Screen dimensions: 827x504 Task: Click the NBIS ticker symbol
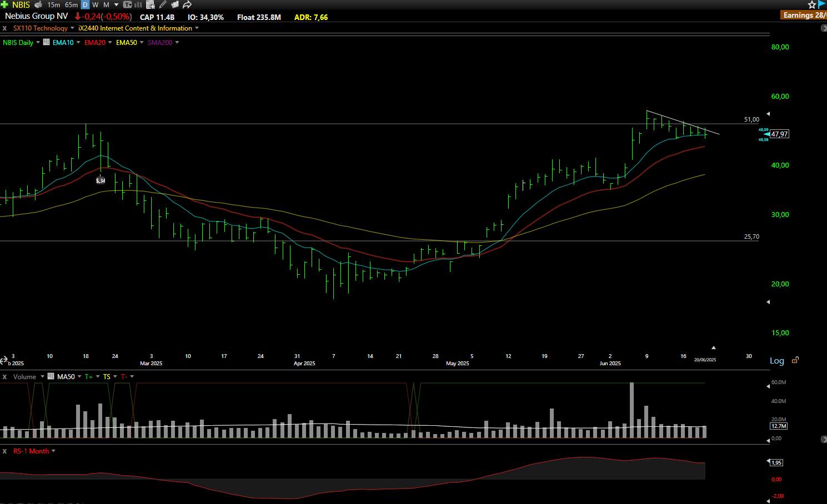click(x=21, y=4)
